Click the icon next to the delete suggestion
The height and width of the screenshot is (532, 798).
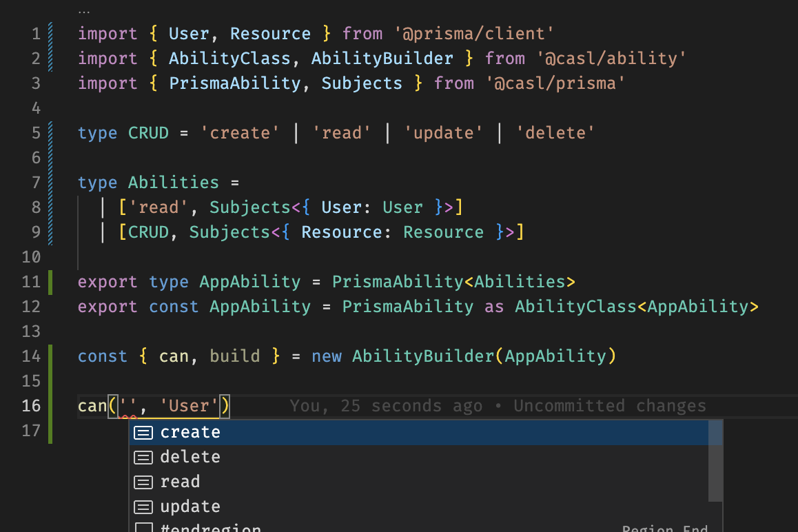tap(143, 457)
